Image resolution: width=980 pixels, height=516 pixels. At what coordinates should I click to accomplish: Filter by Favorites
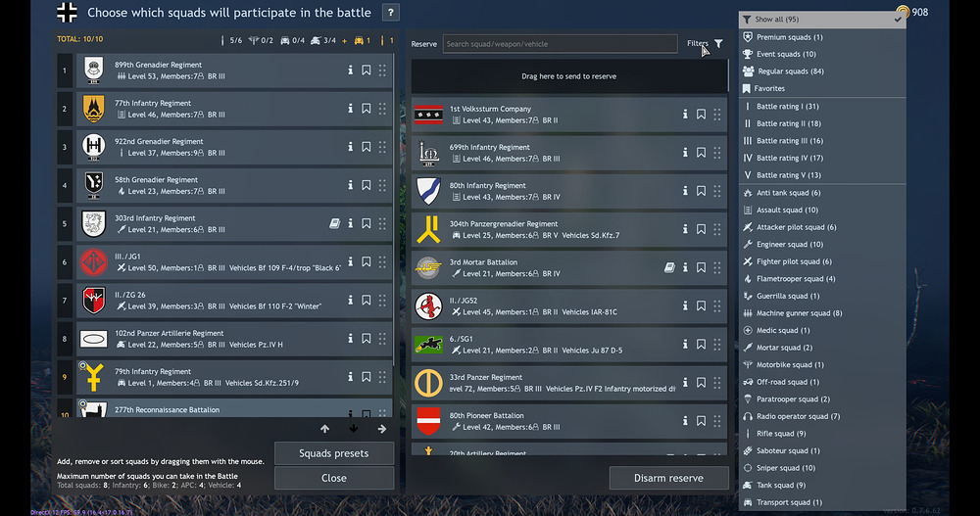822,89
